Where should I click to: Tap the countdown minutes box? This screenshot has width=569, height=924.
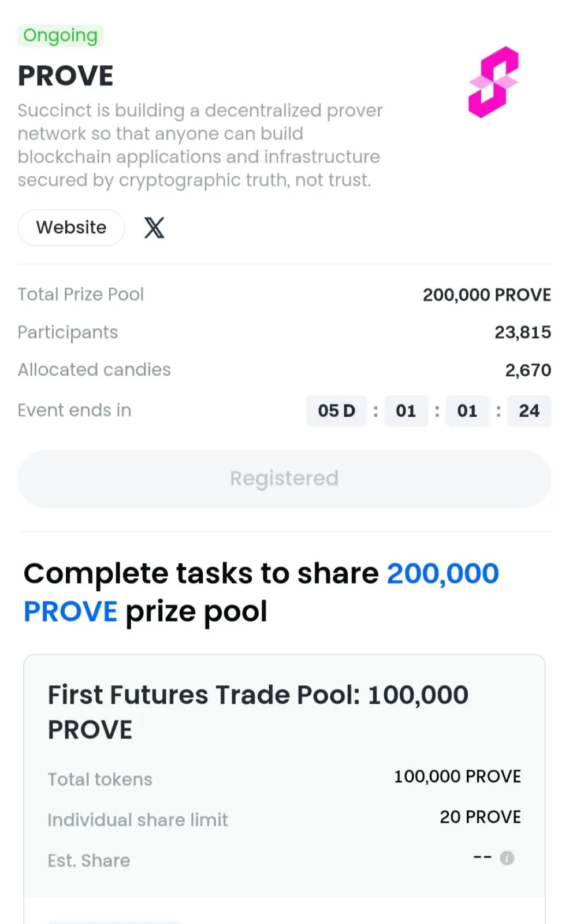[467, 411]
